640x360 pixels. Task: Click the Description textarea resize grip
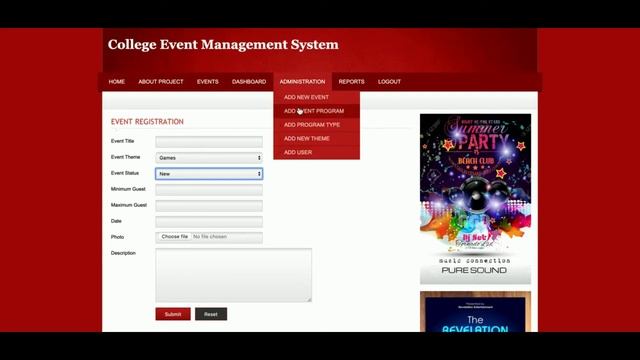click(x=309, y=300)
